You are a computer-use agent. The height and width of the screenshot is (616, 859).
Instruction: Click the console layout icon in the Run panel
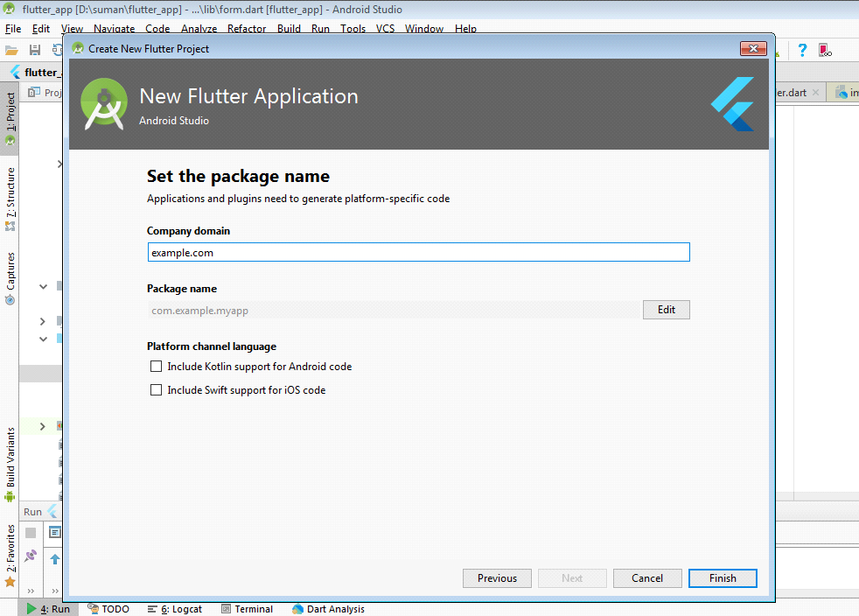[x=55, y=532]
